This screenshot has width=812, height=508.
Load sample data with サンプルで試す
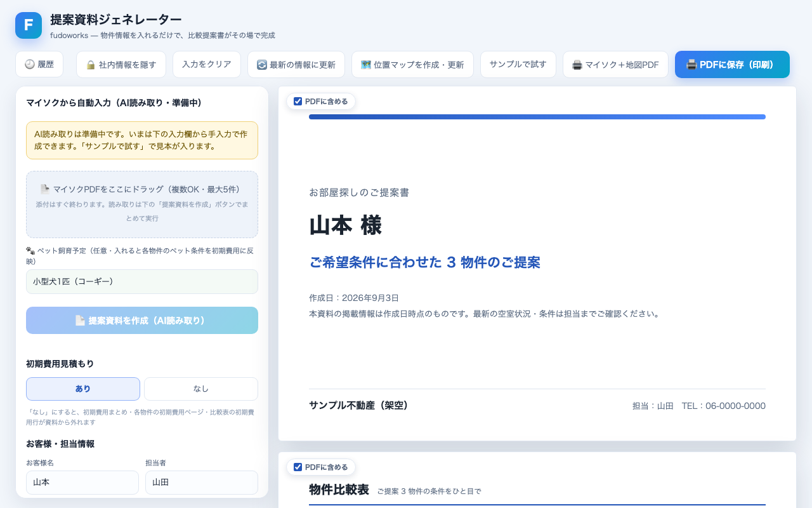tap(518, 64)
